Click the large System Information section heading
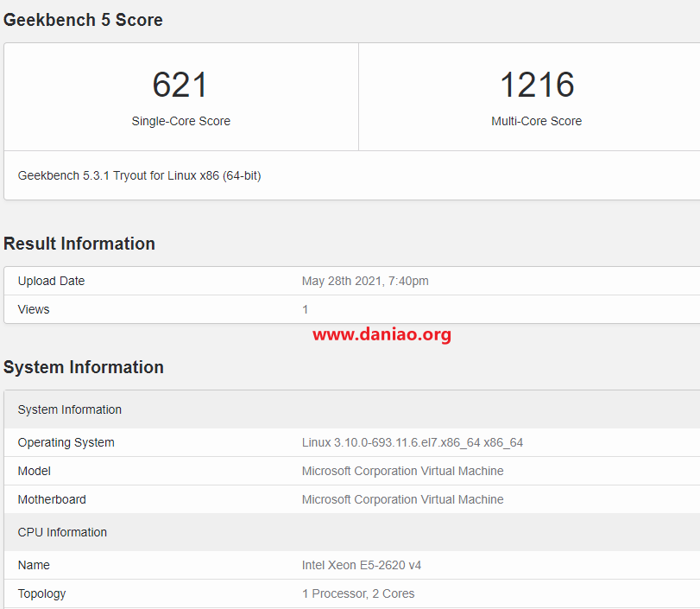 pyautogui.click(x=84, y=367)
